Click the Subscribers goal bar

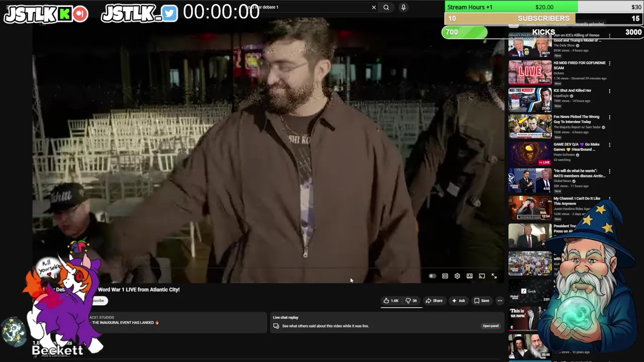[x=544, y=19]
